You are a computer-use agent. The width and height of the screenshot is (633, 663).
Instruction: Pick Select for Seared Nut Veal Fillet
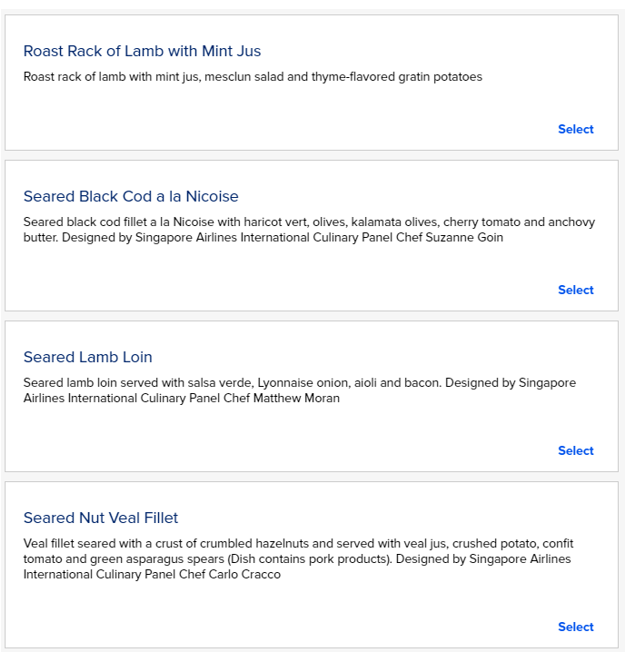[575, 627]
